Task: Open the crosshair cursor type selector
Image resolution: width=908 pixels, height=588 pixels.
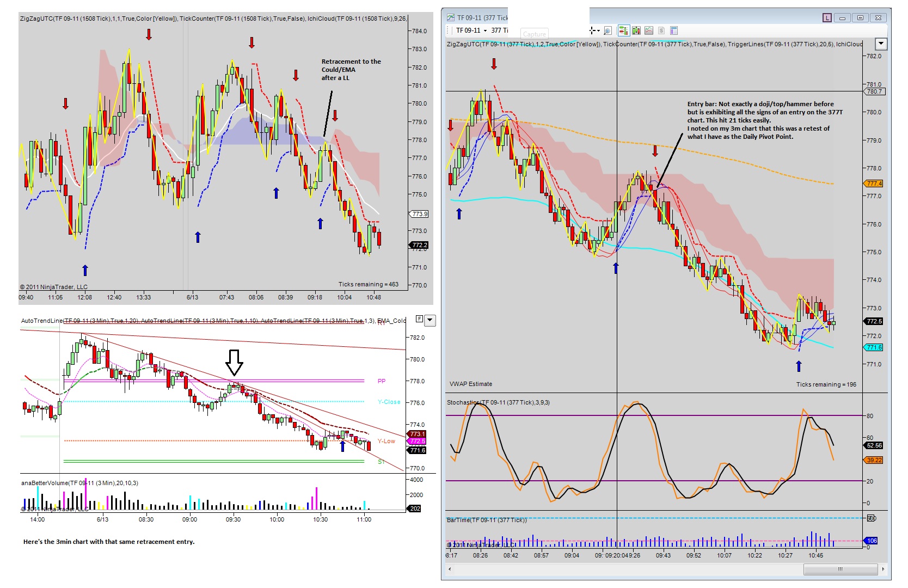Action: (x=594, y=30)
